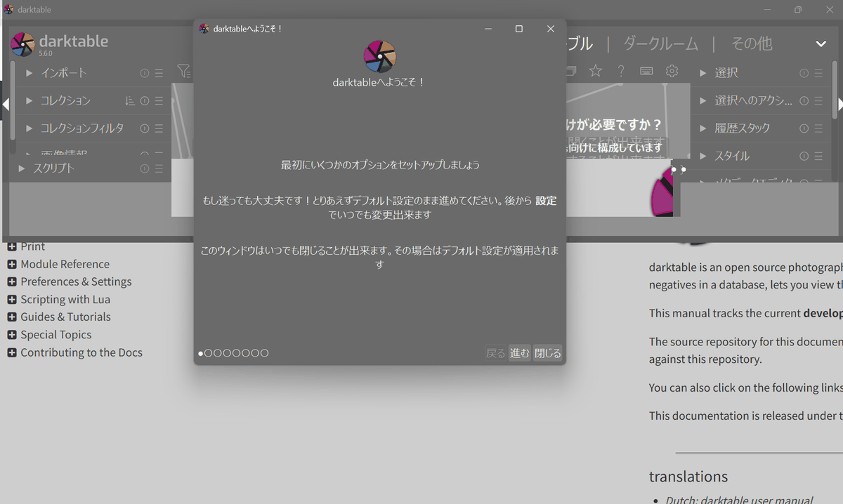Click the translations heading in docs page

pyautogui.click(x=688, y=477)
